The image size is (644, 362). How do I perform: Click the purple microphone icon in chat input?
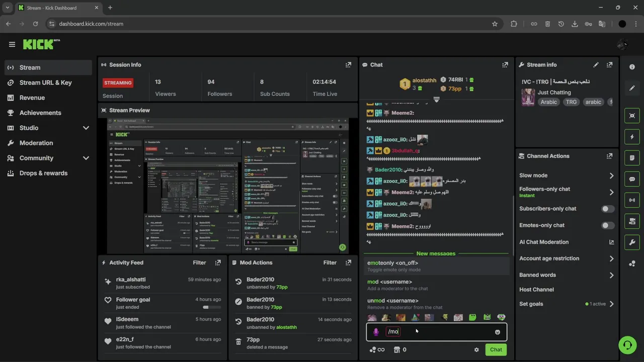point(376,332)
